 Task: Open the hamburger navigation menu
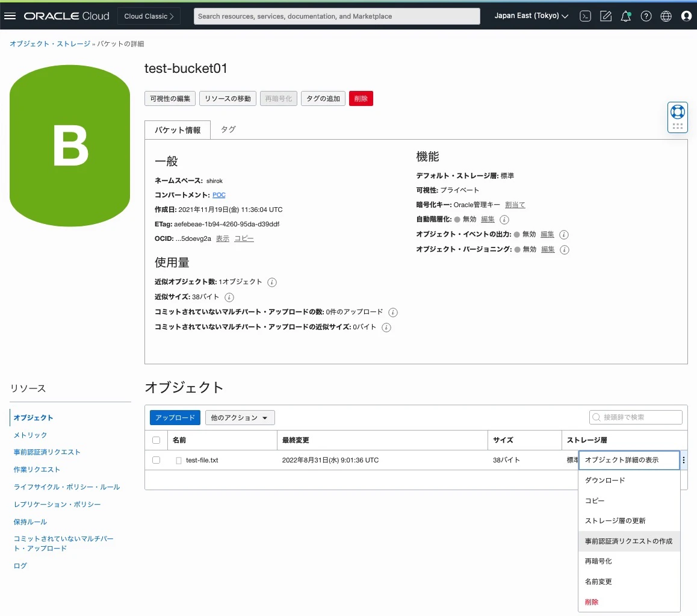coord(10,16)
